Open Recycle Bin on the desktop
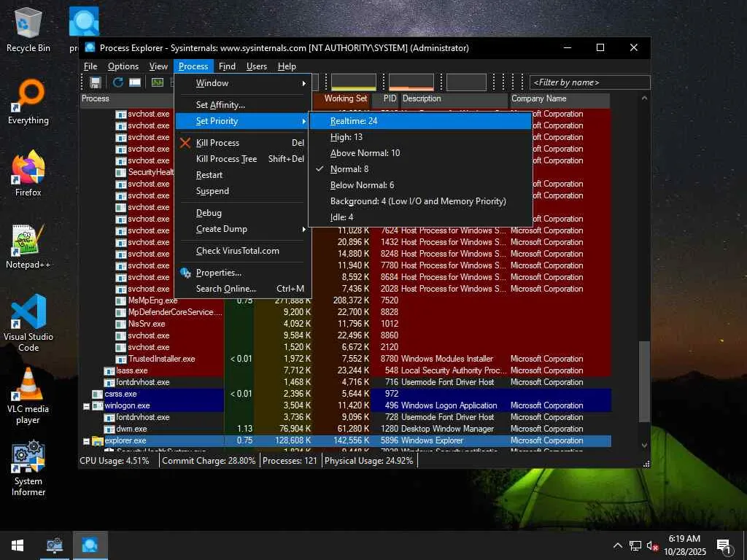This screenshot has height=560, width=747. [x=28, y=30]
